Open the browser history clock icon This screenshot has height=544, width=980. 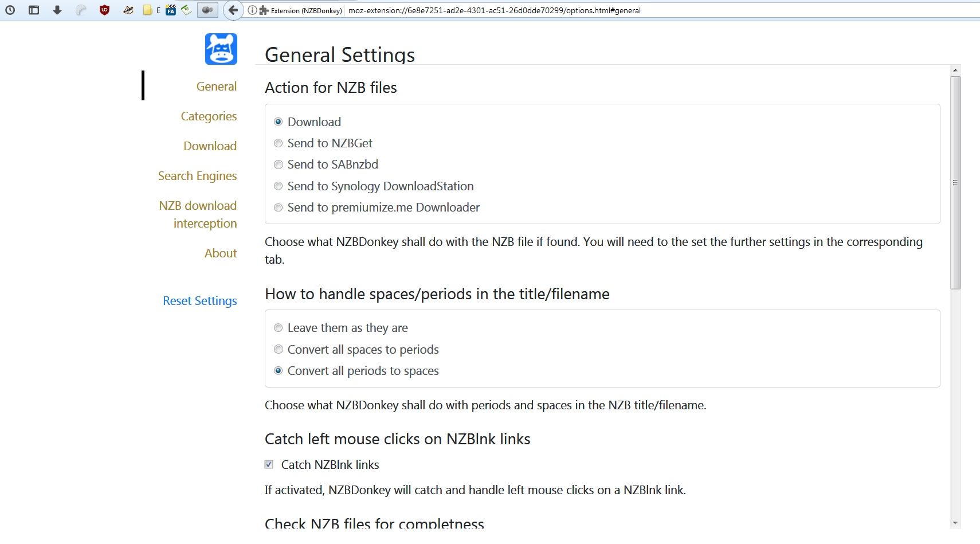click(x=10, y=10)
